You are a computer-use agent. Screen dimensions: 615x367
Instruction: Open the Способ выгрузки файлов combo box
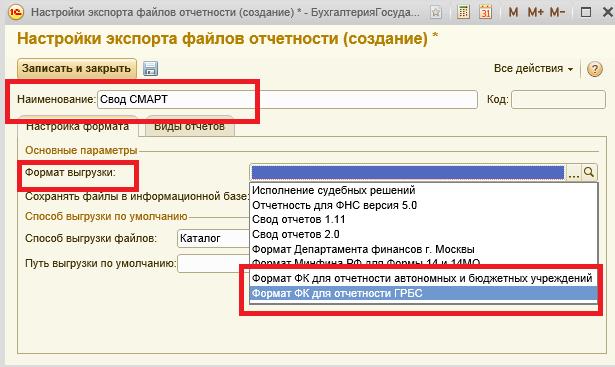213,238
